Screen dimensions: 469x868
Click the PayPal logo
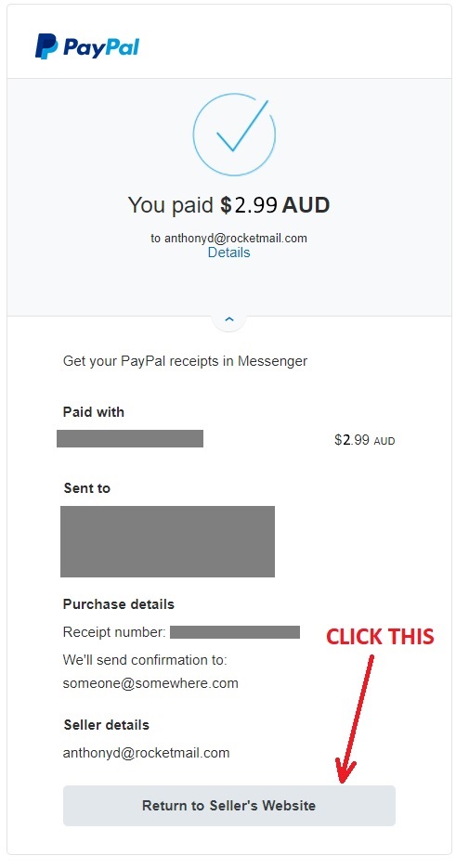click(87, 46)
